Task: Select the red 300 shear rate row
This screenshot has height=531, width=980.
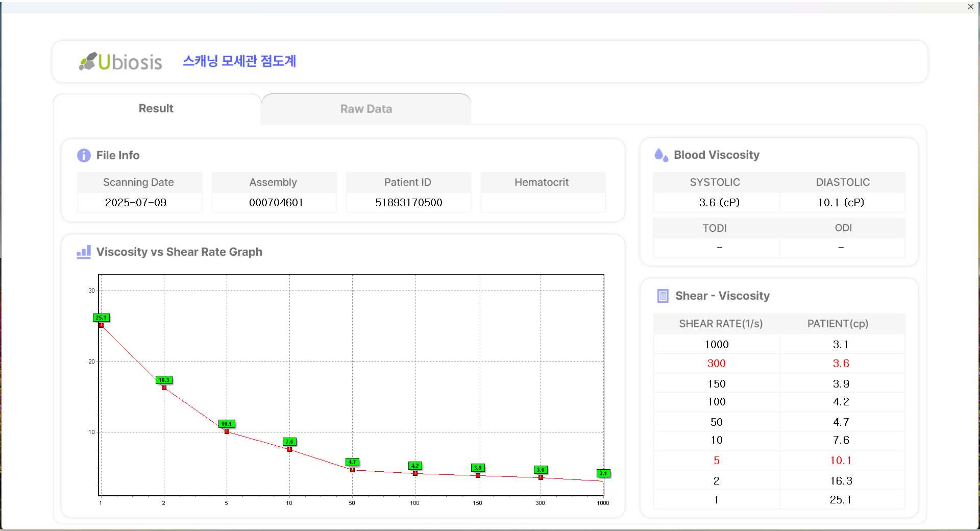Action: point(716,364)
